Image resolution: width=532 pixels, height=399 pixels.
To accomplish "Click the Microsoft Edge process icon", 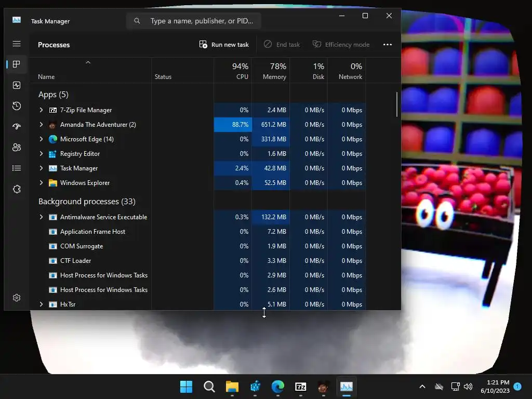I will point(53,139).
